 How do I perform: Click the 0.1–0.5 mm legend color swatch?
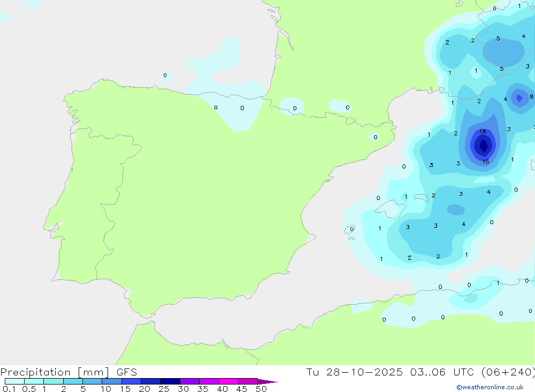[x=14, y=381]
